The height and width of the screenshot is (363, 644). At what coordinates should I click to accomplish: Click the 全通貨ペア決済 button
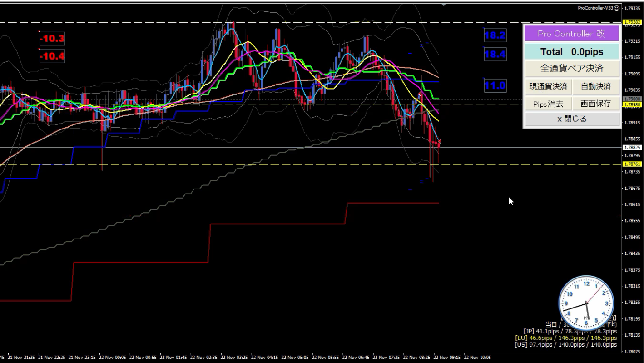[x=572, y=69]
